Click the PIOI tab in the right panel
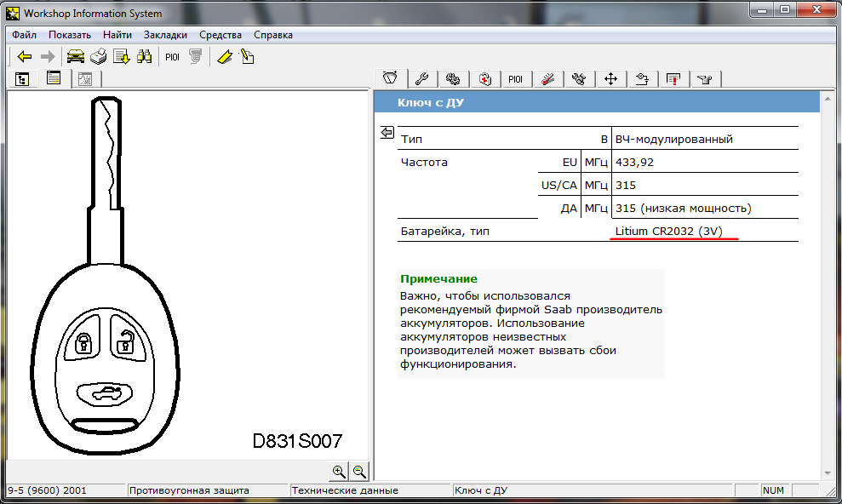 point(516,79)
